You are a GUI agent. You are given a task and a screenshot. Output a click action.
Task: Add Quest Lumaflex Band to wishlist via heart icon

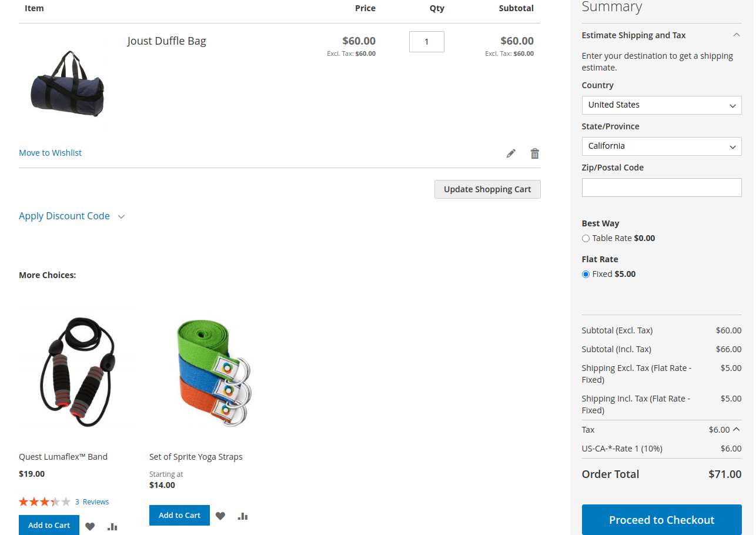coord(90,526)
